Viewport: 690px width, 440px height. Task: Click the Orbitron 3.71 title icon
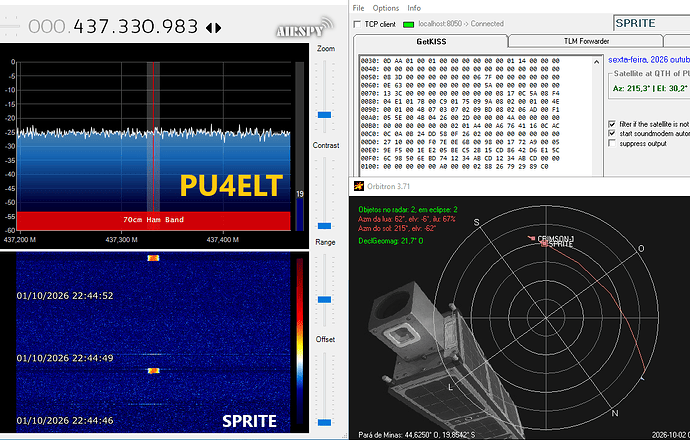[x=359, y=186]
